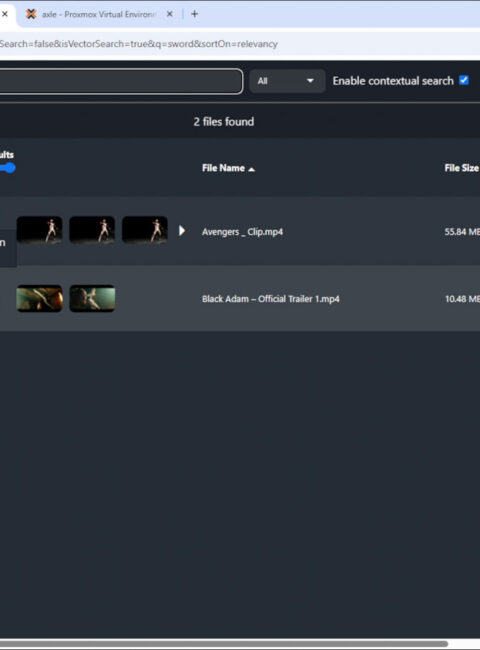Click the browser address bar URL
This screenshot has height=650, width=480.
(x=139, y=44)
